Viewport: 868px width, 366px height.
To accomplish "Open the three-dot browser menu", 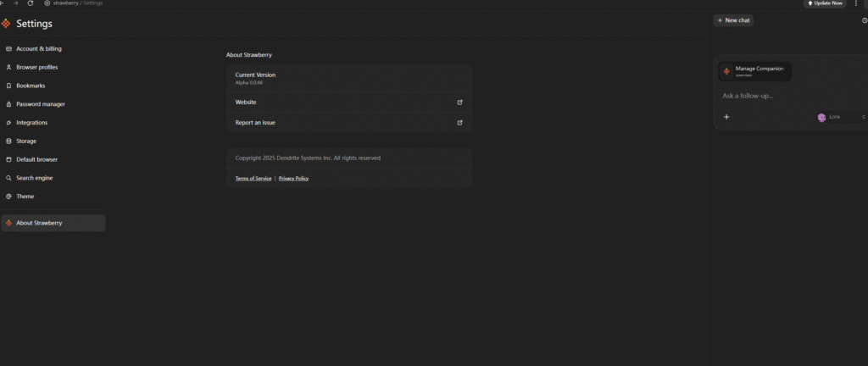I will click(856, 3).
